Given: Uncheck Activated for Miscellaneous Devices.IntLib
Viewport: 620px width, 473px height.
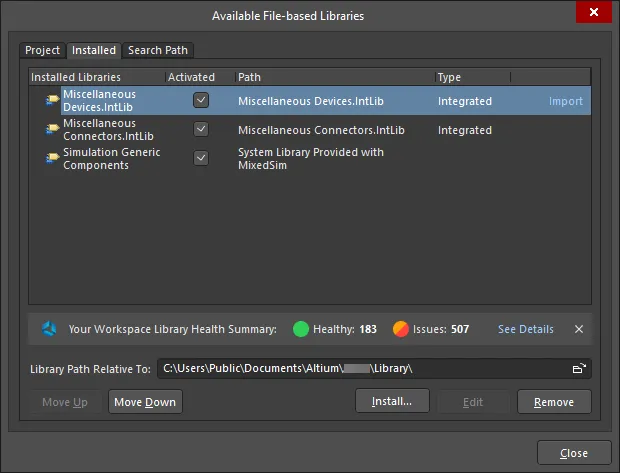Looking at the screenshot, I should (201, 100).
